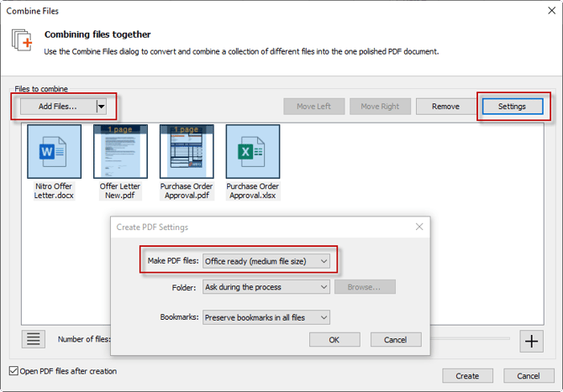Click the Create button

pyautogui.click(x=467, y=376)
